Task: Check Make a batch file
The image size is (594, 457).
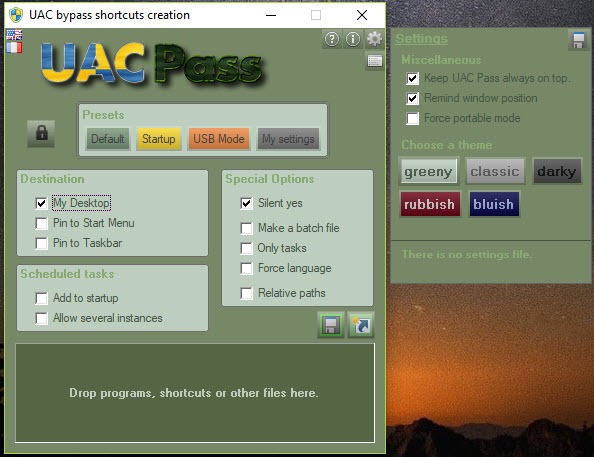Action: pyautogui.click(x=246, y=228)
